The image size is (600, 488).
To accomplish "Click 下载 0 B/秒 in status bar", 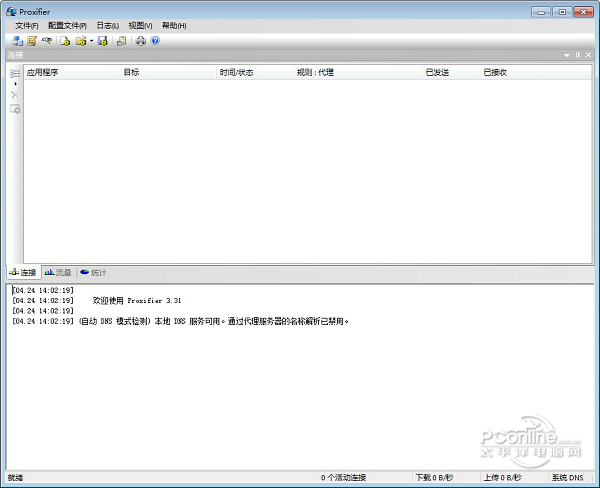I will [x=434, y=477].
